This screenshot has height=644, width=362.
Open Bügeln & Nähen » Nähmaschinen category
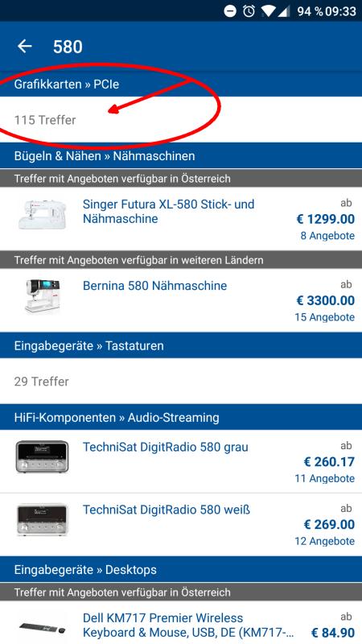pos(181,156)
